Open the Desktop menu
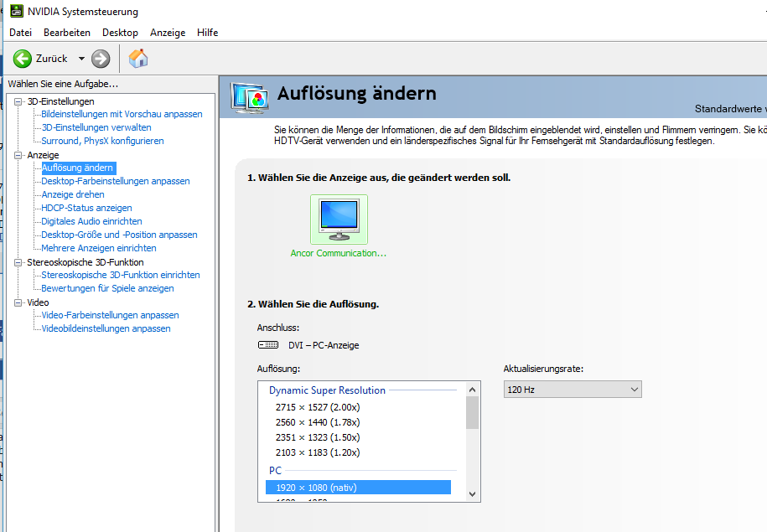This screenshot has height=532, width=767. point(120,33)
